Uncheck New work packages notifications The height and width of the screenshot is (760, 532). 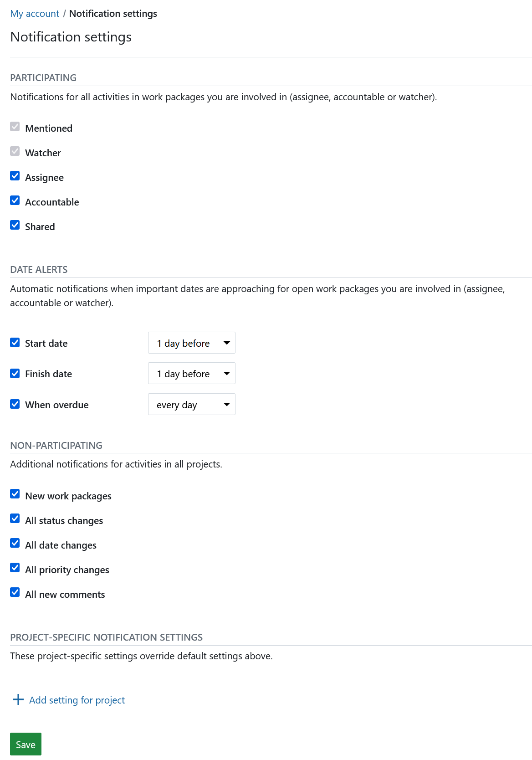(x=15, y=494)
